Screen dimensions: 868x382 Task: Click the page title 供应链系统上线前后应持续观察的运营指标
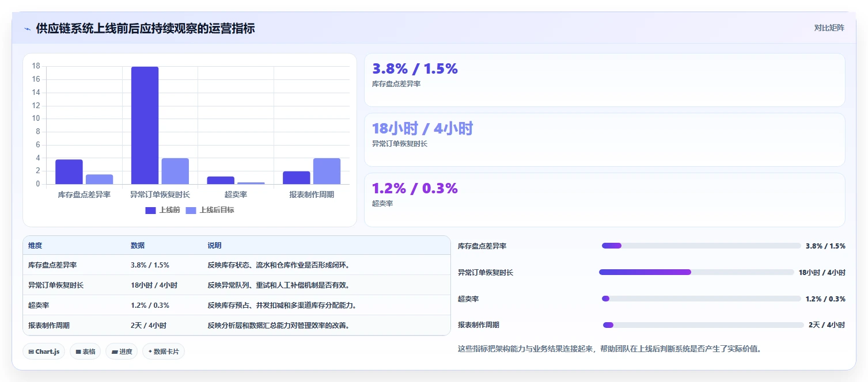[x=145, y=28]
